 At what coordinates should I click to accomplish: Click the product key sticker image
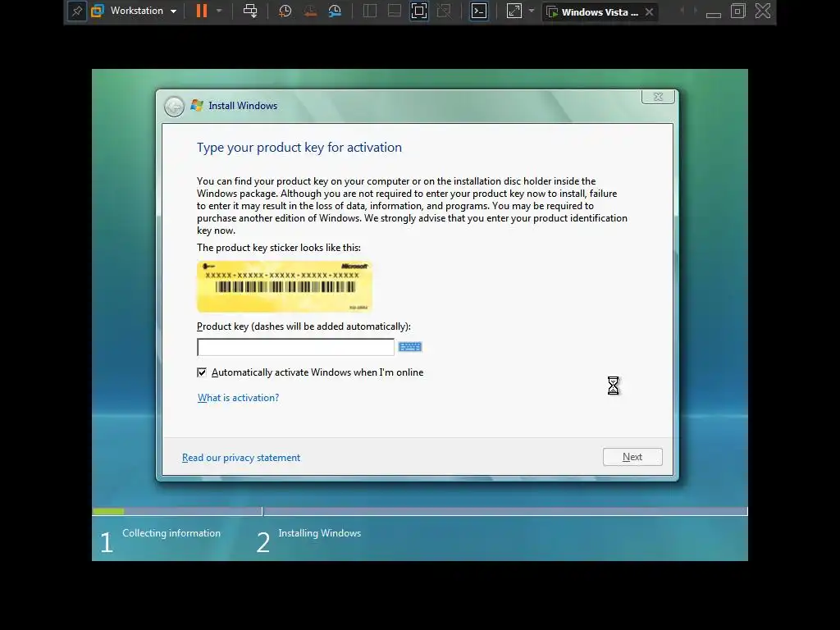(x=285, y=286)
